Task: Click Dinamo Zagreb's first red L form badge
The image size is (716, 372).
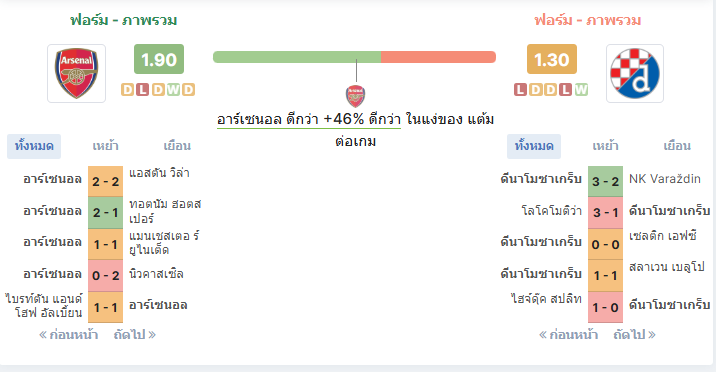Action: click(x=520, y=89)
